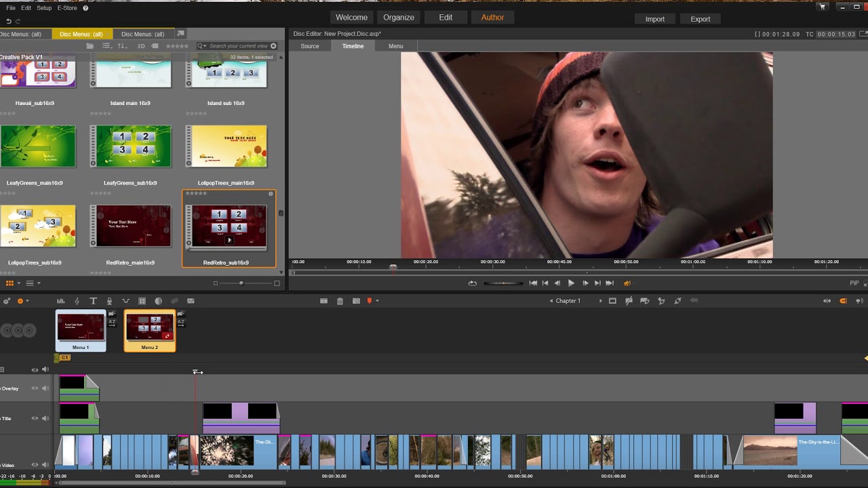Viewport: 868px width, 488px height.
Task: Create a title with the T tool
Action: [x=93, y=301]
